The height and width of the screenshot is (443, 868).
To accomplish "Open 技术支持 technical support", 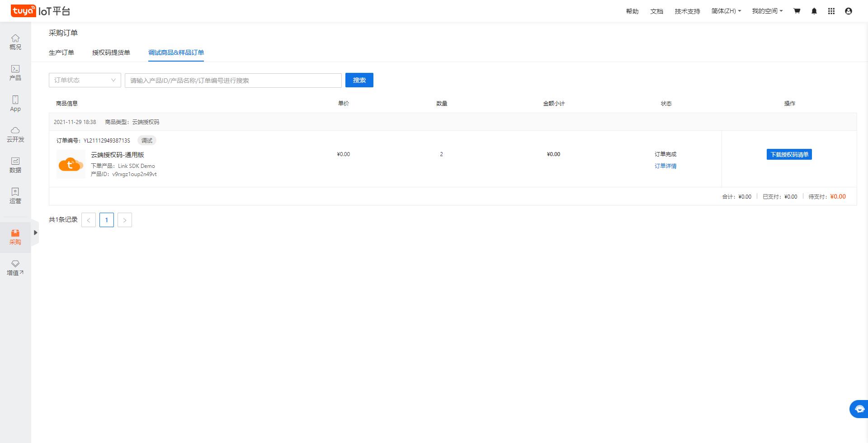I will pos(687,11).
